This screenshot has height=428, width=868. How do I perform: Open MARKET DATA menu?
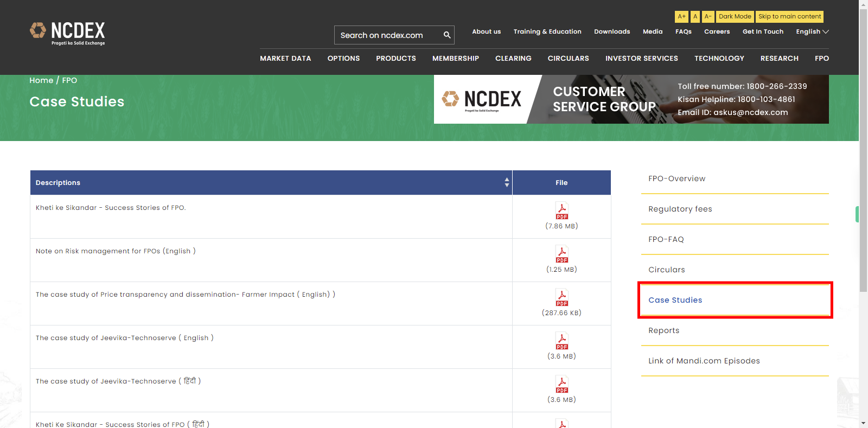(x=285, y=58)
